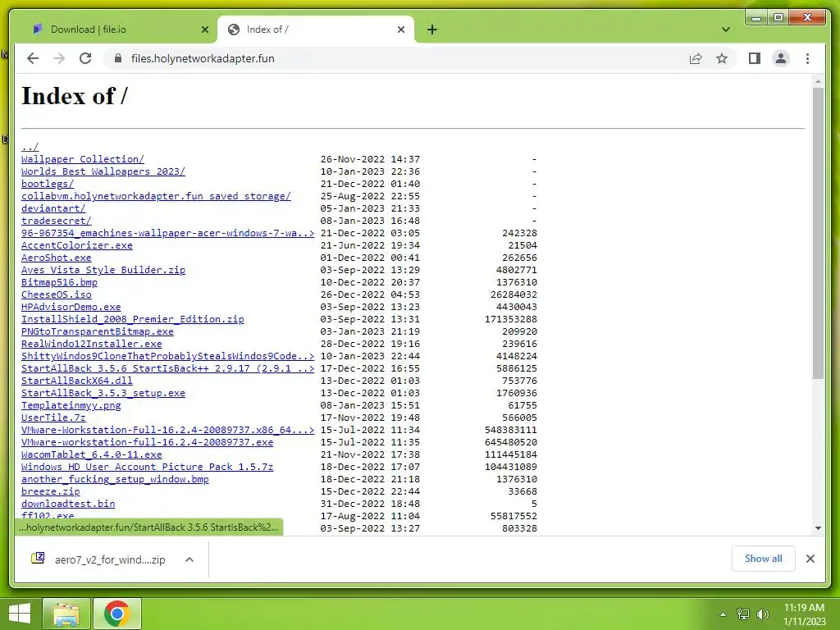Download AeroShot.exe
Screen dimensions: 840x630
[x=57, y=258]
